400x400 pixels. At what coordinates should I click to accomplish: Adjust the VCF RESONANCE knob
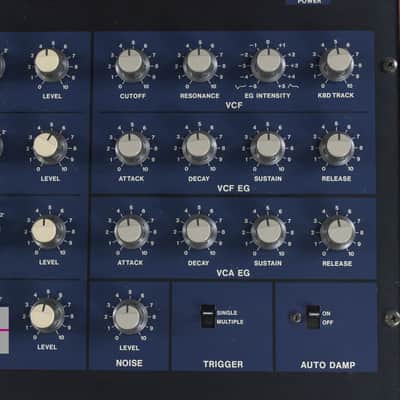coord(200,63)
